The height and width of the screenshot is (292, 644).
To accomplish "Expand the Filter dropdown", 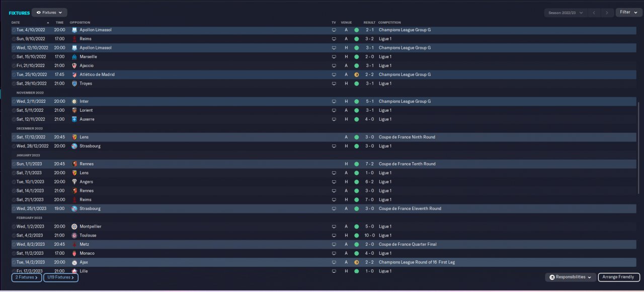I will [628, 12].
